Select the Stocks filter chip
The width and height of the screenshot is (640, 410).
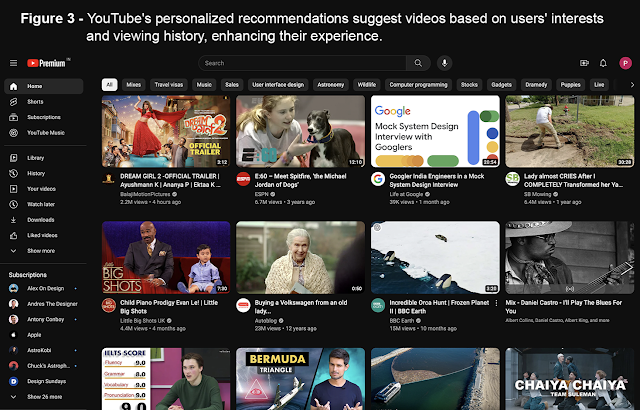469,85
